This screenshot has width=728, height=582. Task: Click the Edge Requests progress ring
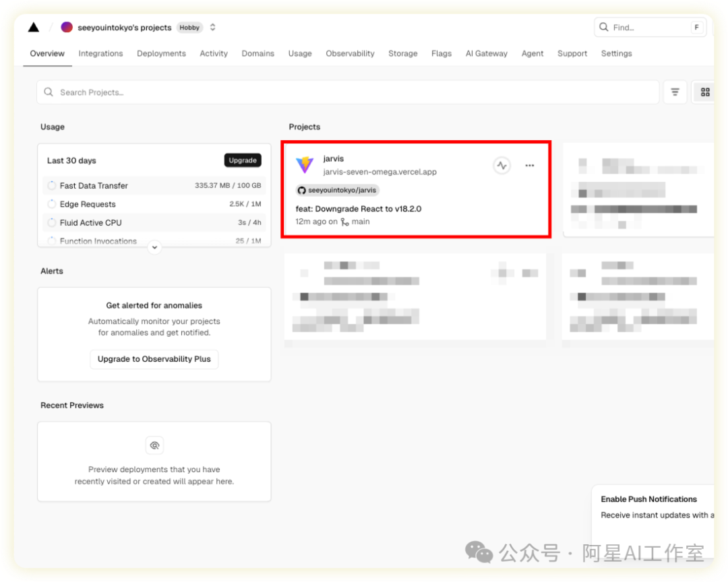(x=51, y=204)
